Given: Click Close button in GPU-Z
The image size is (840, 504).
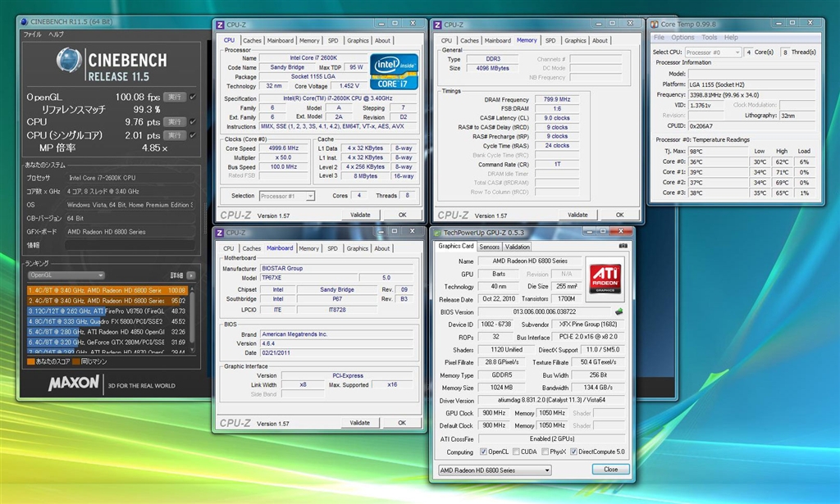Looking at the screenshot, I should (610, 470).
